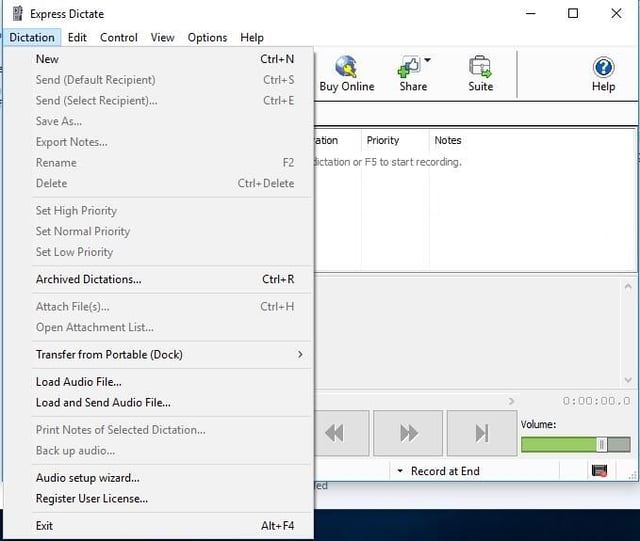Click the Share thumbs-up icon
Screen dimensions: 640x541
tap(409, 67)
